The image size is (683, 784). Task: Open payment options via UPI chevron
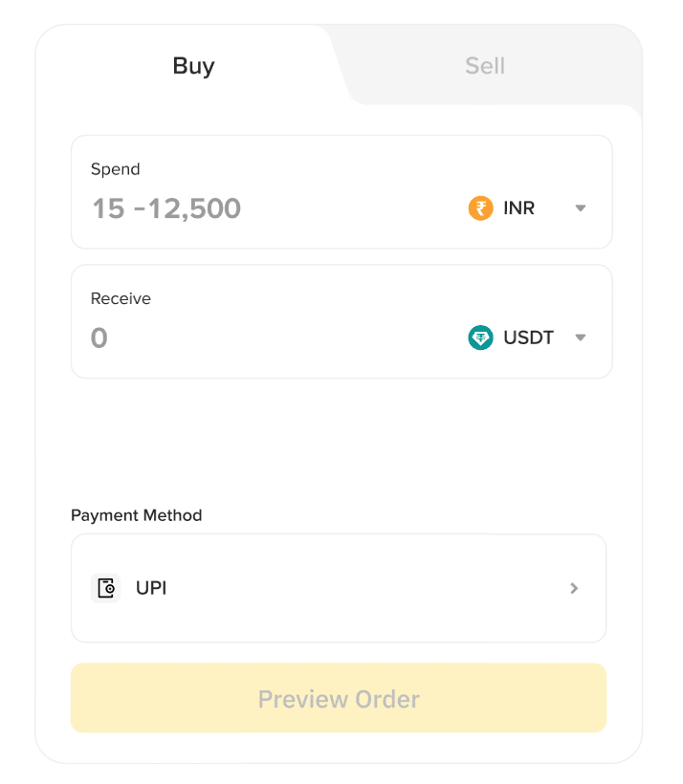pyautogui.click(x=574, y=588)
